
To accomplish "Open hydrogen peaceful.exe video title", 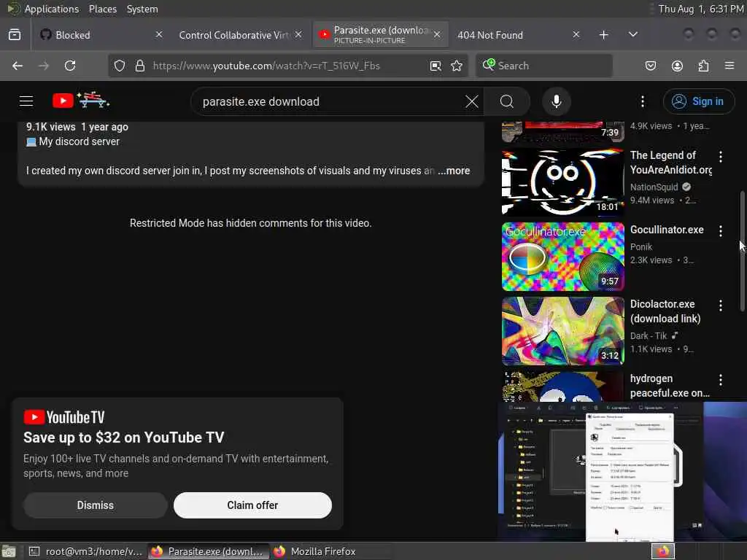I will click(x=670, y=386).
